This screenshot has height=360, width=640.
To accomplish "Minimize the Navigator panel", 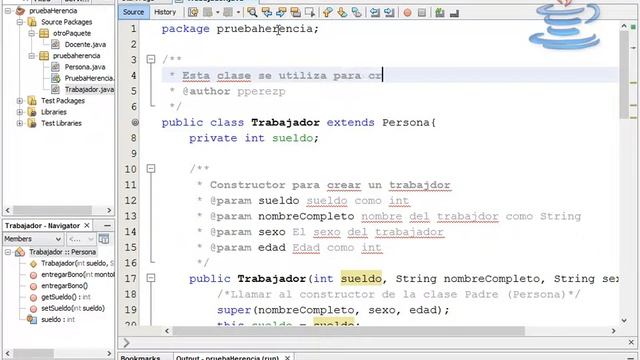I will coord(107,226).
